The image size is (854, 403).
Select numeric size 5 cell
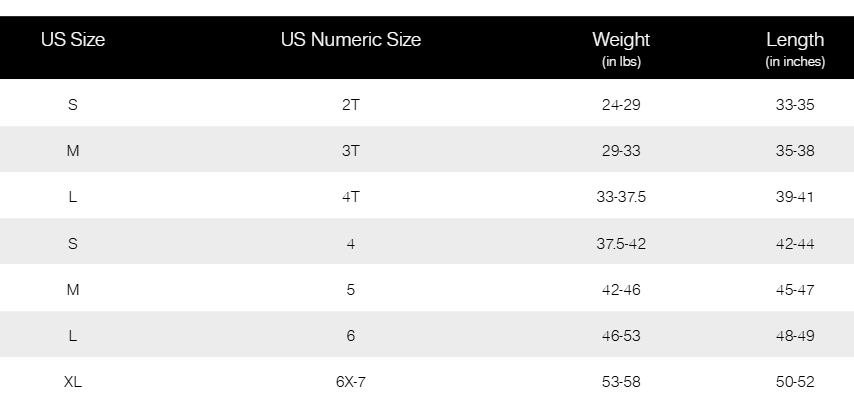click(351, 290)
